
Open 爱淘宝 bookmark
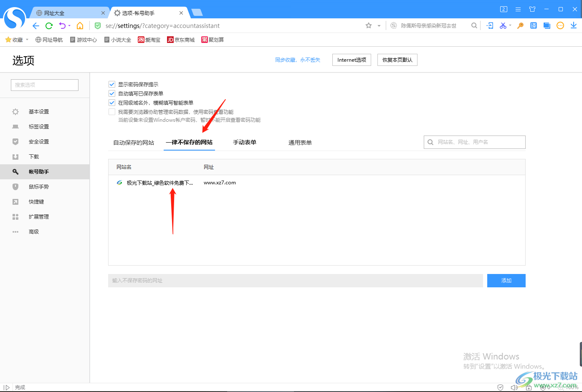[149, 40]
